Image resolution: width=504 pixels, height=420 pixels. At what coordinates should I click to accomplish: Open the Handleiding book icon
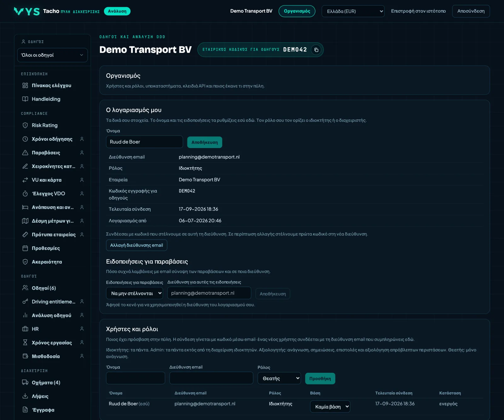pyautogui.click(x=25, y=99)
